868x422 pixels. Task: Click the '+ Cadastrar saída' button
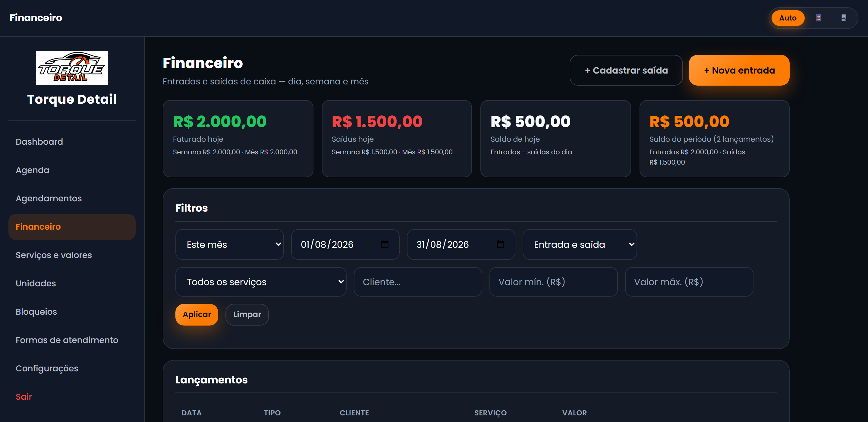(626, 70)
